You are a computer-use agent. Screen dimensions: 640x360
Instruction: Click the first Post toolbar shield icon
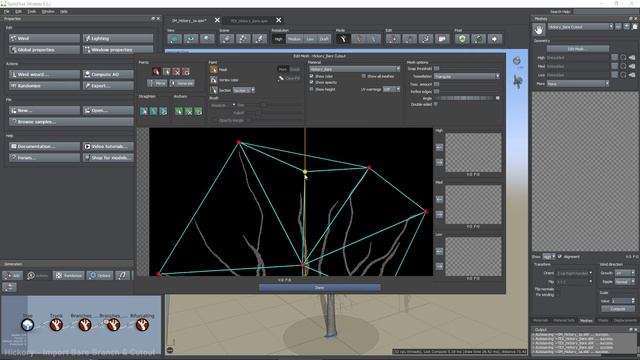(x=462, y=39)
